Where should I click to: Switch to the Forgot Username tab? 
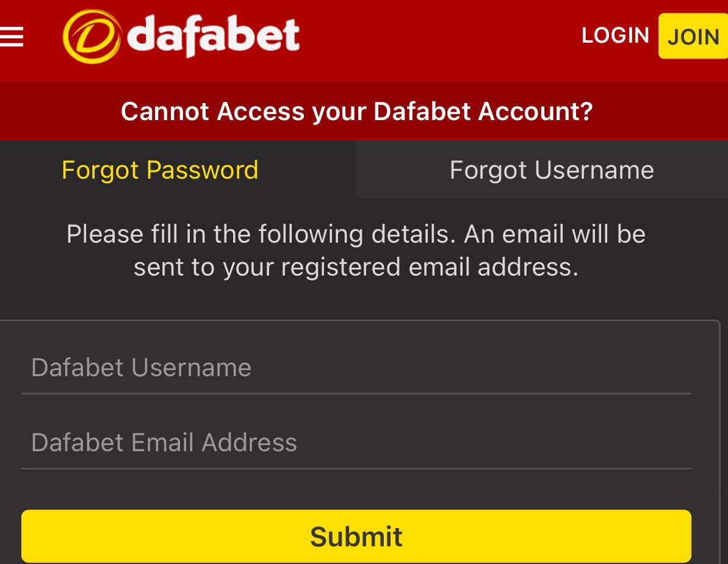552,170
